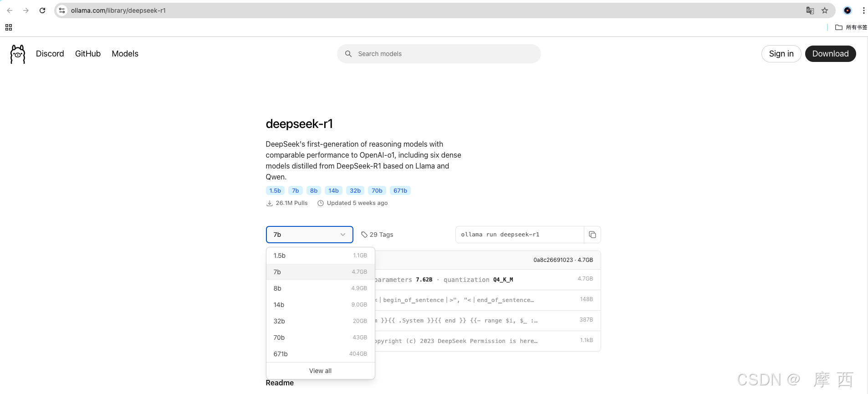The width and height of the screenshot is (868, 394).
Task: Click the browser forward arrow
Action: [x=26, y=10]
